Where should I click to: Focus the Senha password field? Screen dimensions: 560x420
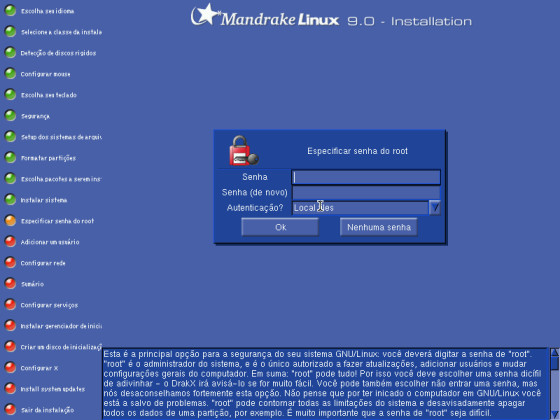click(366, 177)
